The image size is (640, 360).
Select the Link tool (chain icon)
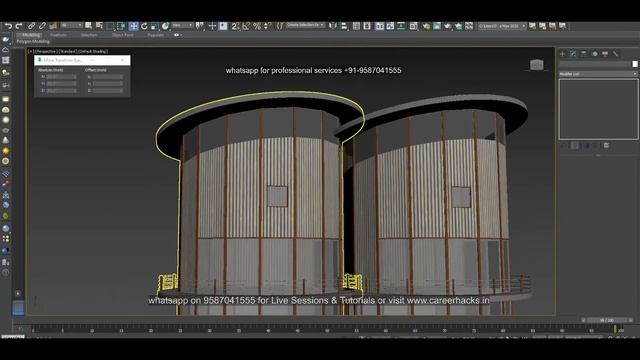31,26
